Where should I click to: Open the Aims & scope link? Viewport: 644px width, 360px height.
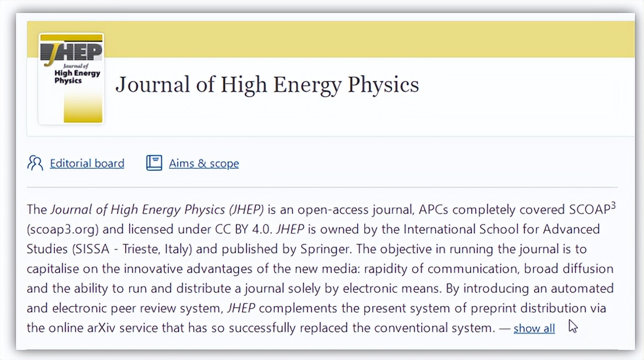point(204,163)
